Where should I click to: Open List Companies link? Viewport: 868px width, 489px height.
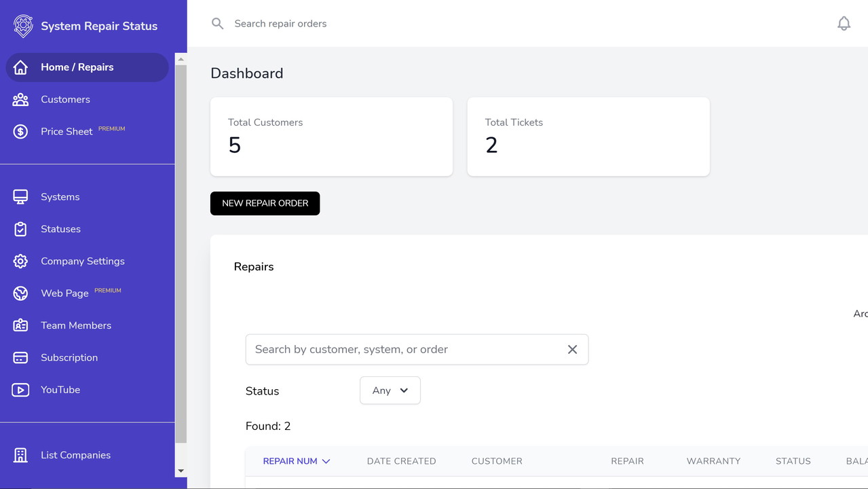[x=75, y=455]
